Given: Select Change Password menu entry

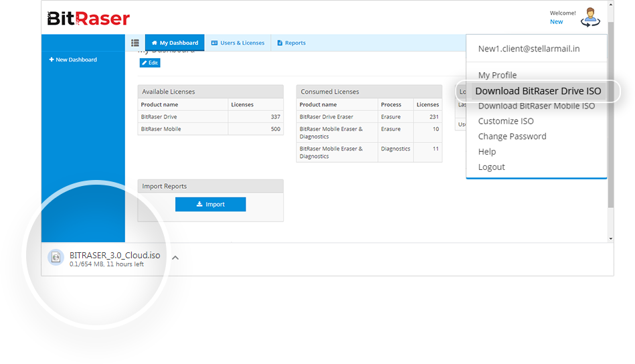Looking at the screenshot, I should click(x=513, y=136).
